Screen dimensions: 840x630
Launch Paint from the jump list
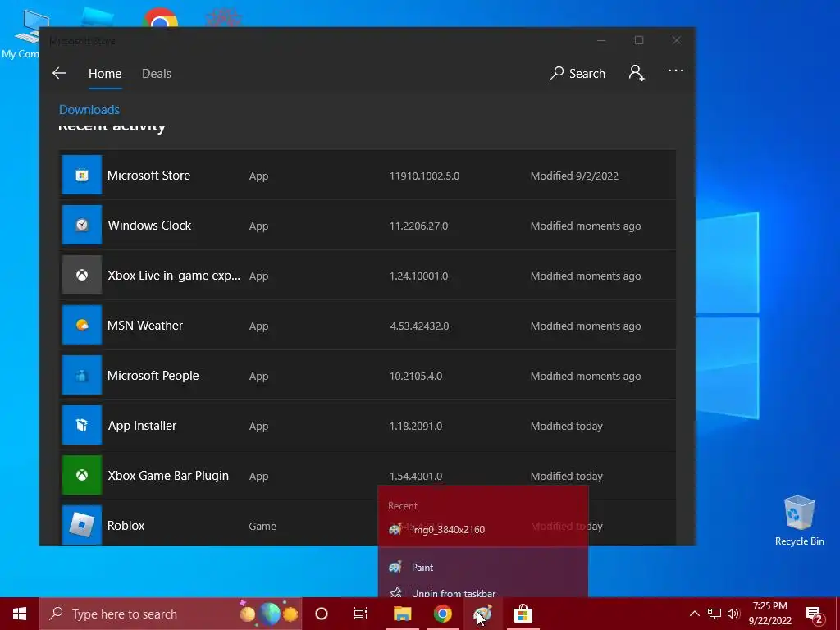click(x=482, y=567)
